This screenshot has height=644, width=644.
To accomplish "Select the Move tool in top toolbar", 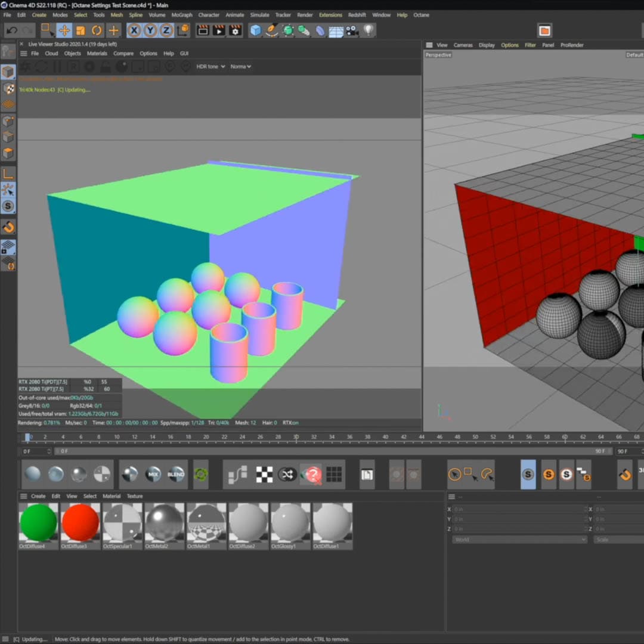I will (x=64, y=30).
